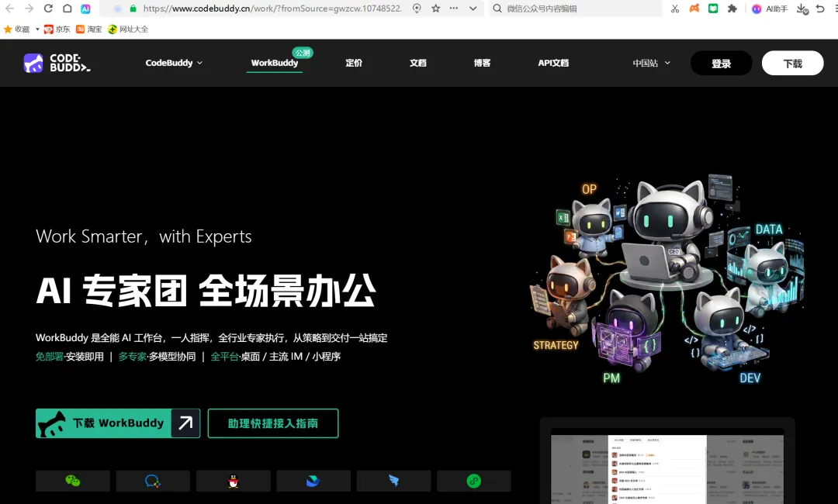Click the arrow icon on download WorkBuddy button

point(185,423)
